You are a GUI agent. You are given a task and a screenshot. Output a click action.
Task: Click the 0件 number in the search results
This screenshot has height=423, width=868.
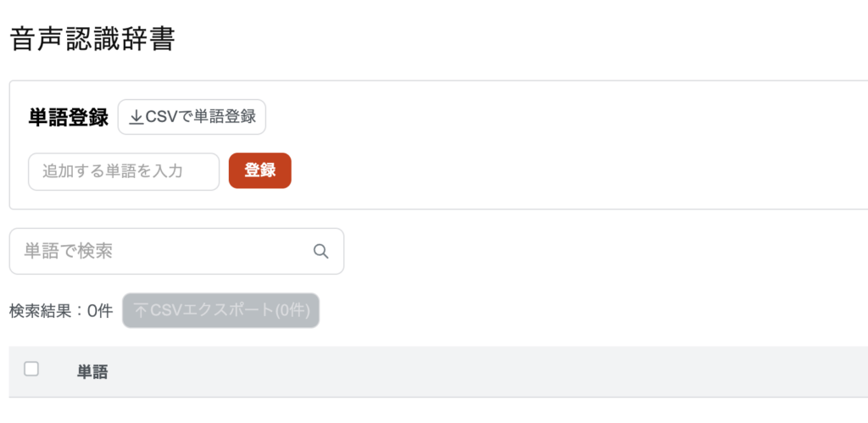point(100,311)
